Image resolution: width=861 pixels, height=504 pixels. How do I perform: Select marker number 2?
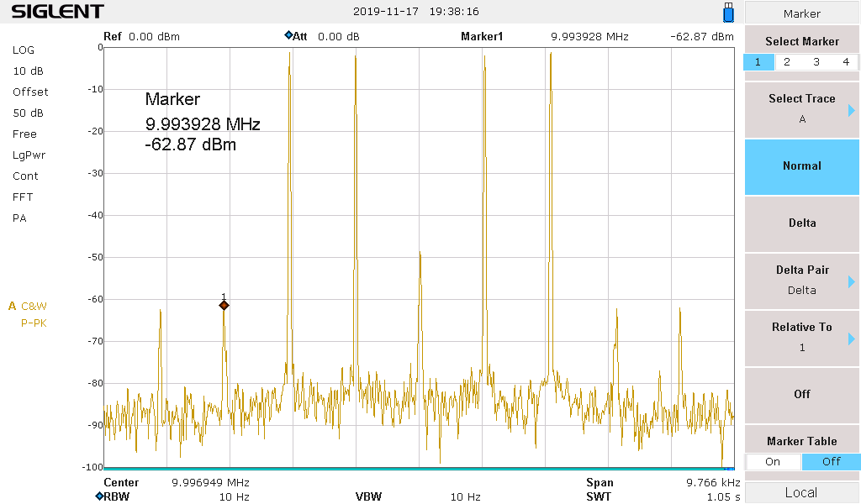click(x=787, y=62)
